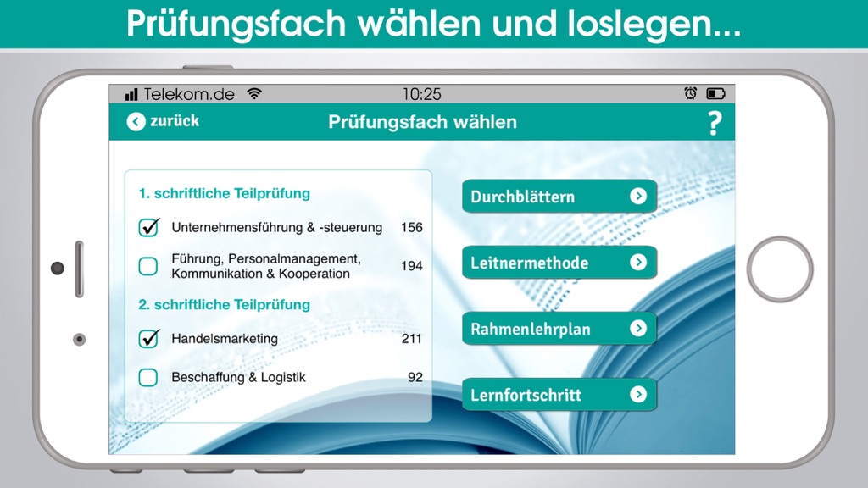This screenshot has width=868, height=488.
Task: Tap the battery status icon
Action: pos(715,93)
